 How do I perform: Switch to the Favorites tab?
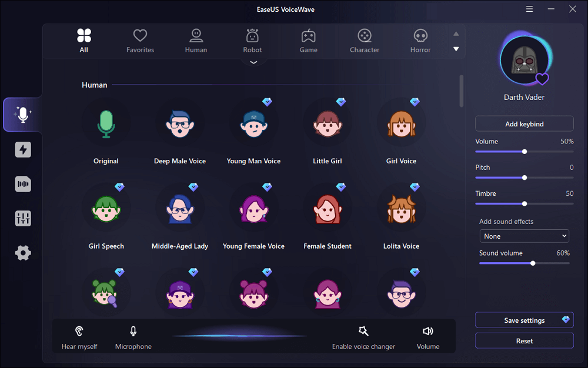pos(140,40)
